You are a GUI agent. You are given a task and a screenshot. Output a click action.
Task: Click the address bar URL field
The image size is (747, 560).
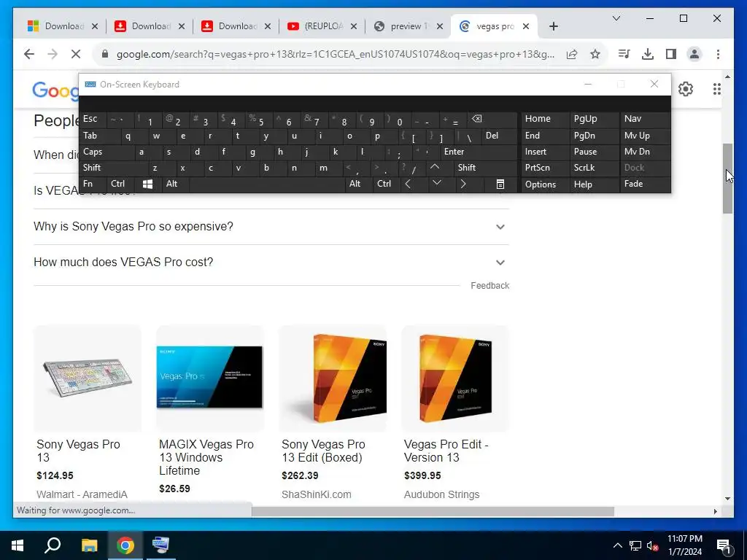click(336, 54)
